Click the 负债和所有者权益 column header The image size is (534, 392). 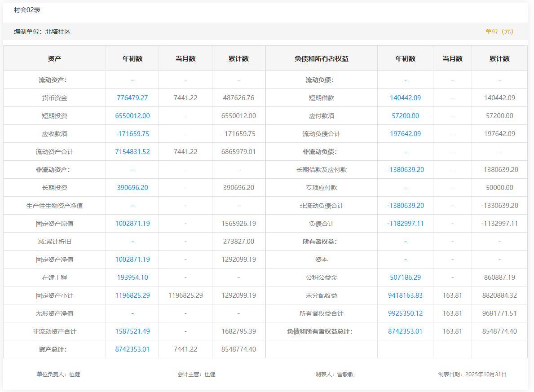(x=321, y=59)
